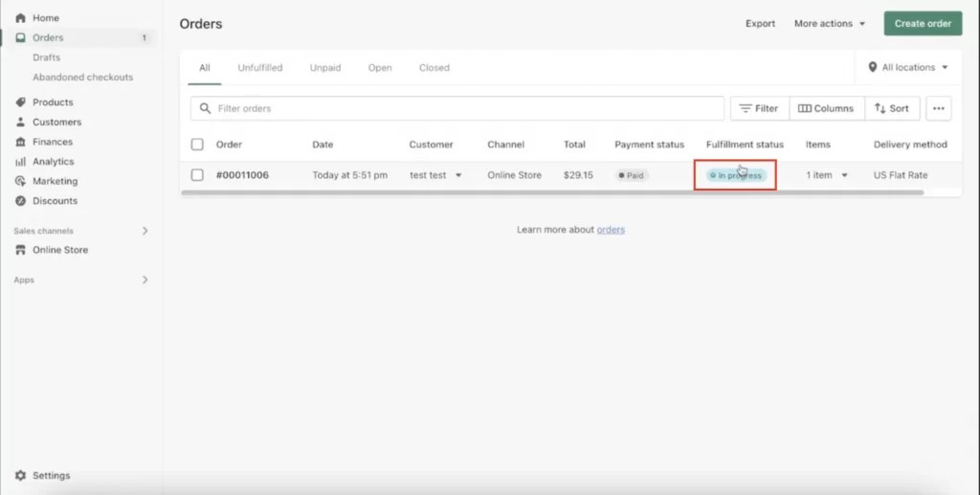
Task: Click the Filter orders search field
Action: pos(457,108)
